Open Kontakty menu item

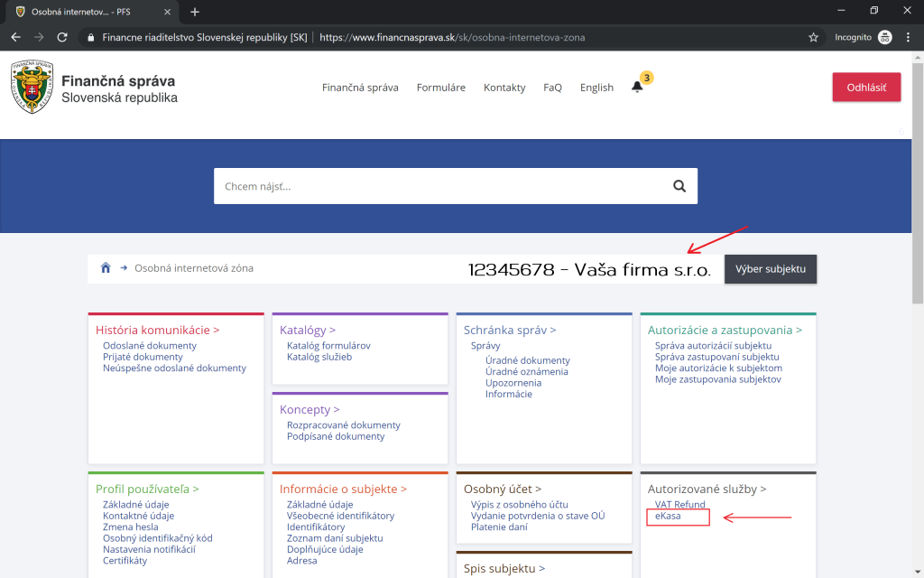[504, 88]
